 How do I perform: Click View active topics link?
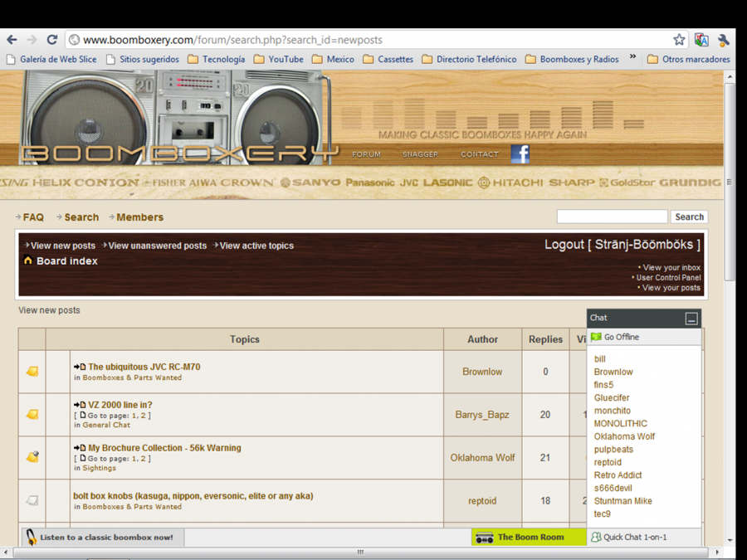[256, 246]
